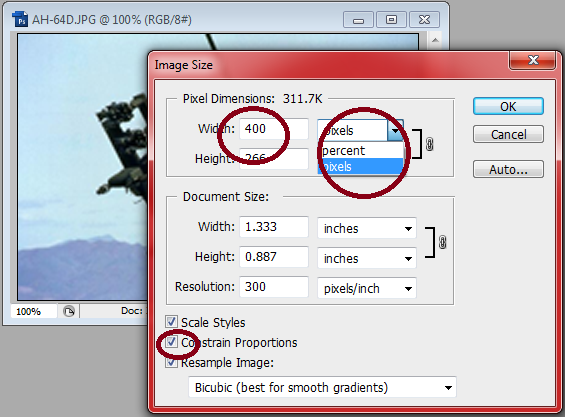The height and width of the screenshot is (417, 566).
Task: Confirm the dialog with OK
Action: [x=508, y=106]
